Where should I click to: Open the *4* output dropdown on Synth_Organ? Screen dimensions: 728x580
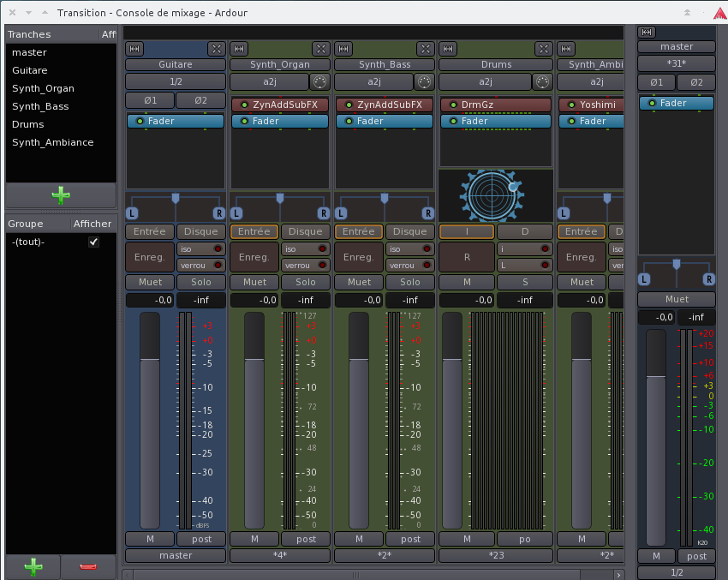[280, 555]
